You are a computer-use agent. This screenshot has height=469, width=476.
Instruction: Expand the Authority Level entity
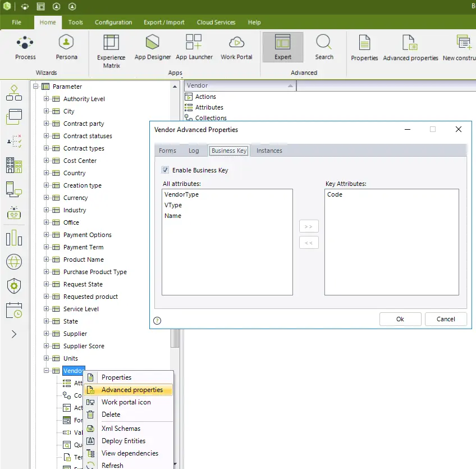pyautogui.click(x=46, y=99)
